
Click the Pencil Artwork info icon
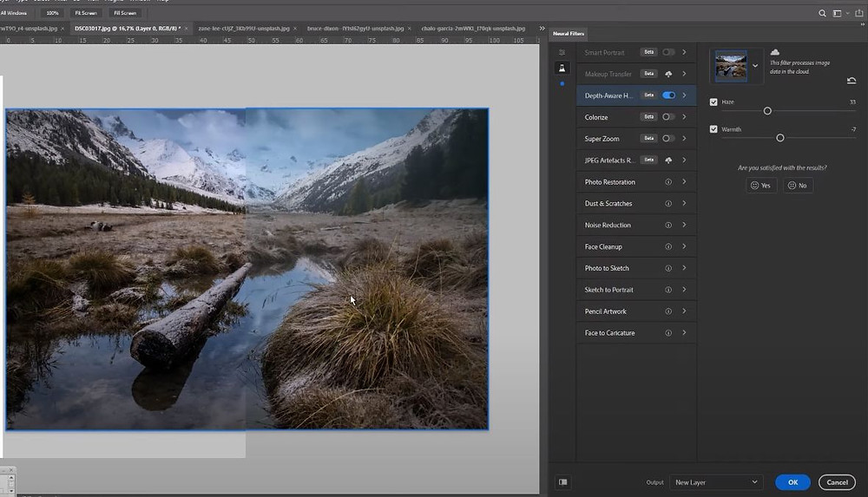coord(668,311)
